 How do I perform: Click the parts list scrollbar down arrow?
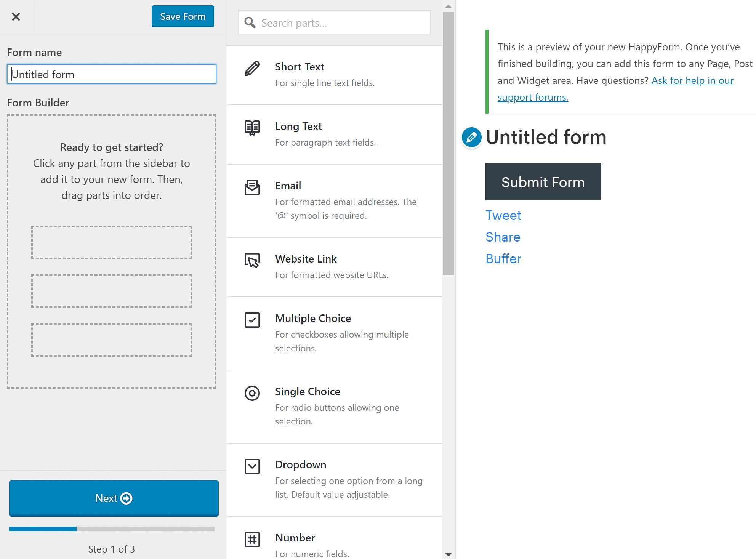pyautogui.click(x=448, y=554)
